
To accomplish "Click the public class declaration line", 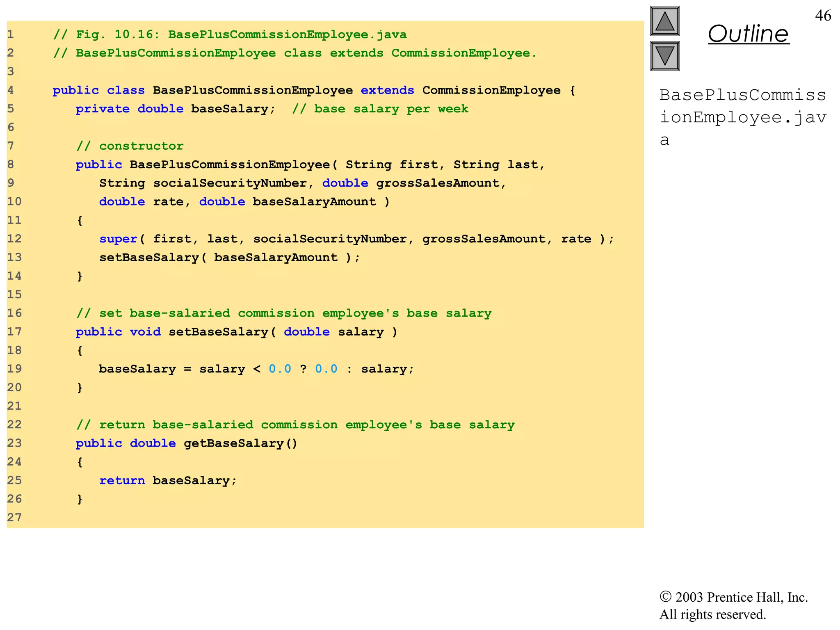I will (314, 90).
